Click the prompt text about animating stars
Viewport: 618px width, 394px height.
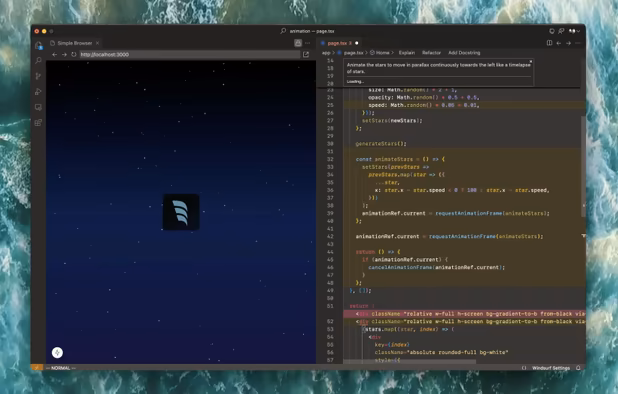(x=438, y=68)
